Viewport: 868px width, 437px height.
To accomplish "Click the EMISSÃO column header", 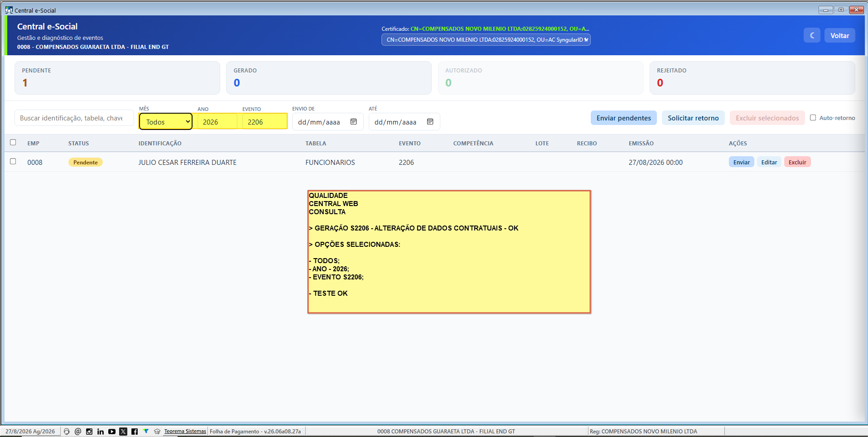I will pyautogui.click(x=641, y=143).
